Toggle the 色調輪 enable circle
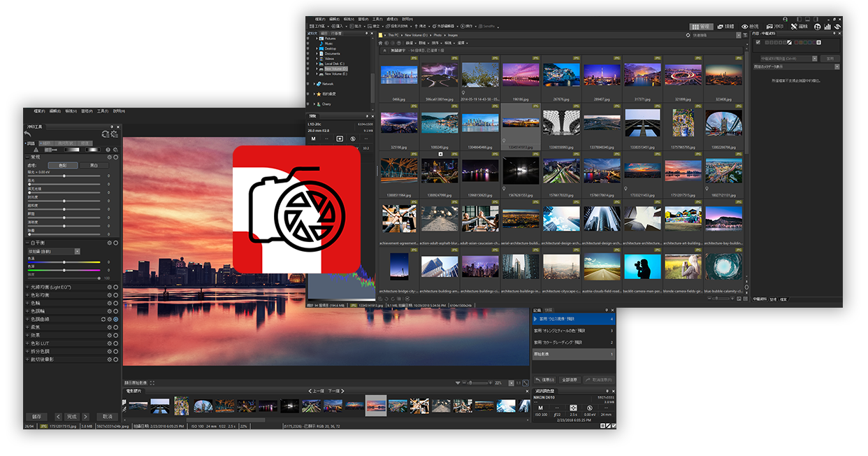Screen dimensions: 868x456 coord(115,311)
